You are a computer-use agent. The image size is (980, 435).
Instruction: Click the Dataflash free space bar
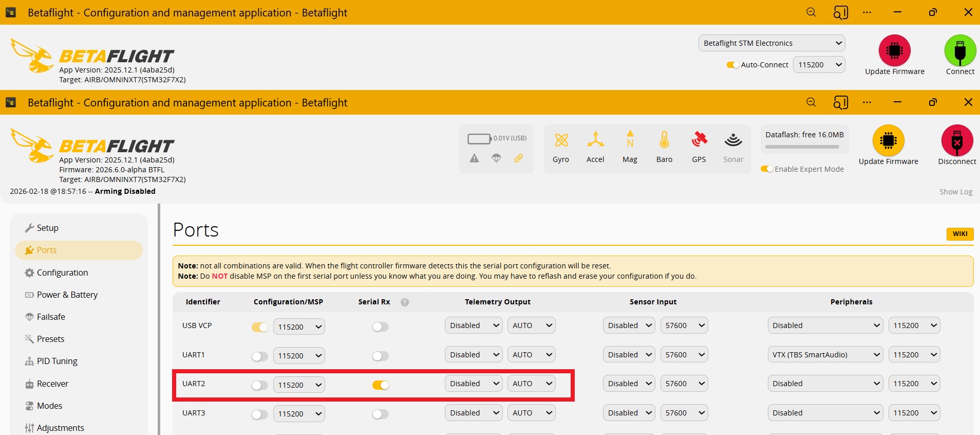click(802, 147)
